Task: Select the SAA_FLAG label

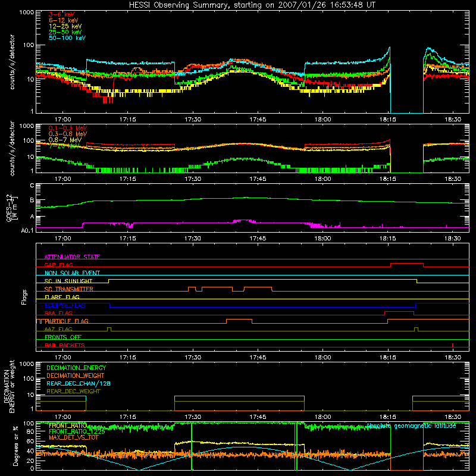Action: 58,314
